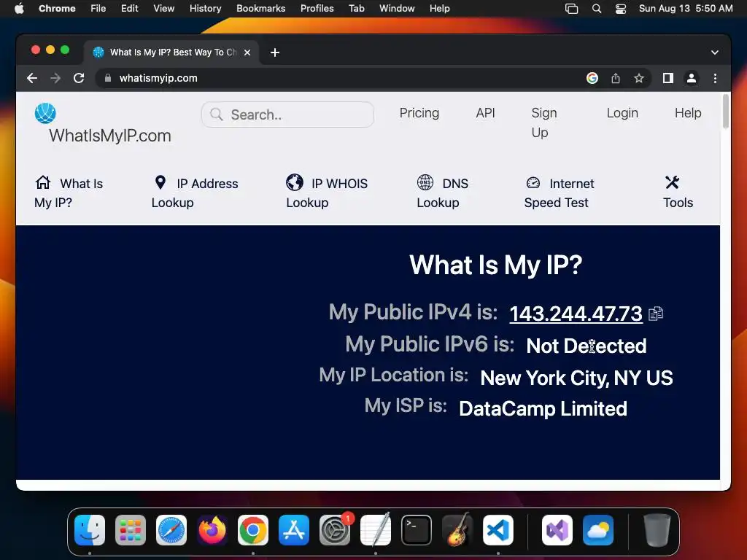The height and width of the screenshot is (560, 747).
Task: Open the History menu
Action: pos(205,9)
